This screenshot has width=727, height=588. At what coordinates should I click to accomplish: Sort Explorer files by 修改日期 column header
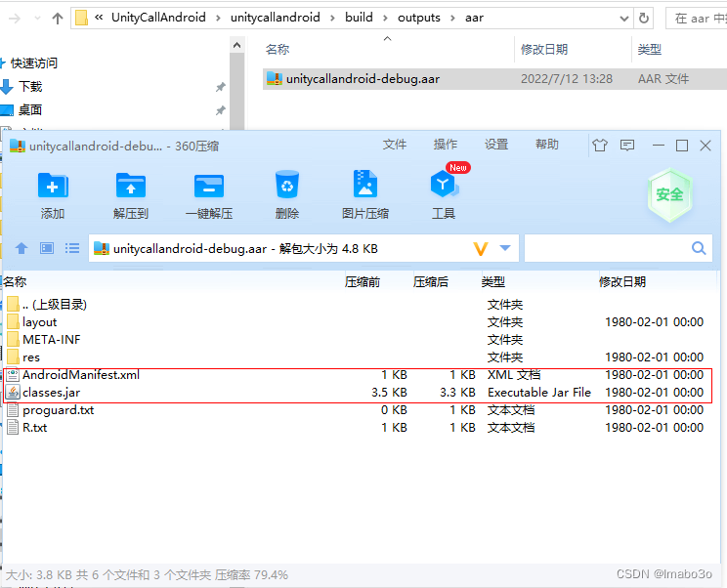[544, 49]
